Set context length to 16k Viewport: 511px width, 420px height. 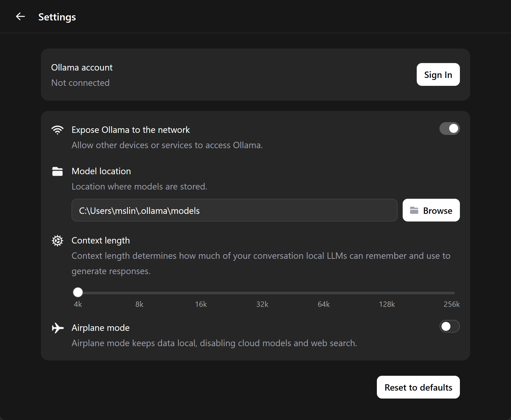coord(201,293)
